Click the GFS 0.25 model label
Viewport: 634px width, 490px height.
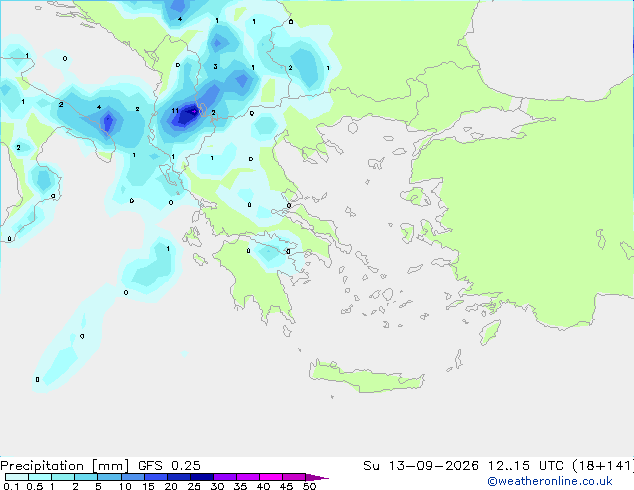coord(169,466)
